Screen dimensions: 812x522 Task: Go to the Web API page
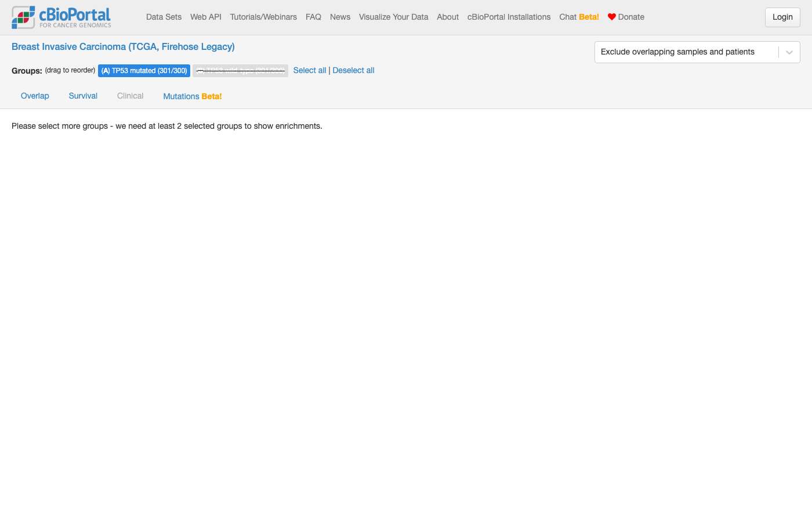[206, 17]
